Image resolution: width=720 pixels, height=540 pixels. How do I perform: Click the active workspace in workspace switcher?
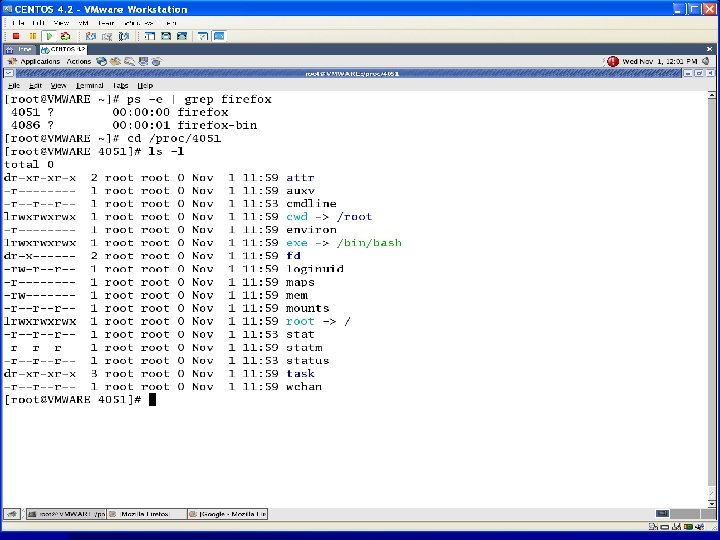pyautogui.click(x=662, y=513)
